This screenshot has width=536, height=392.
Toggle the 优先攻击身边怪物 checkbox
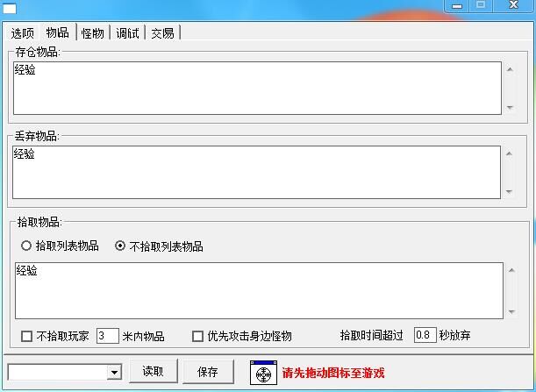click(x=197, y=336)
